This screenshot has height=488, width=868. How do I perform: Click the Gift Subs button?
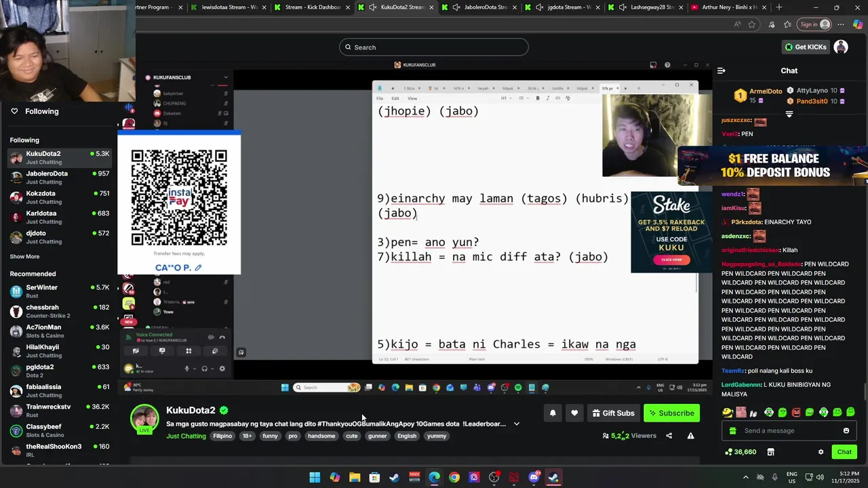click(613, 413)
